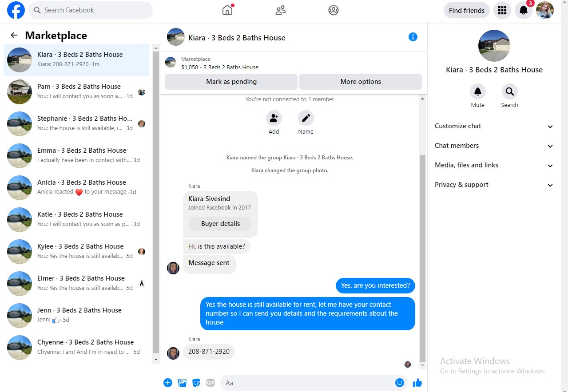Expand Customize chat section
Viewport: 568px width, 392px height.
pos(494,126)
